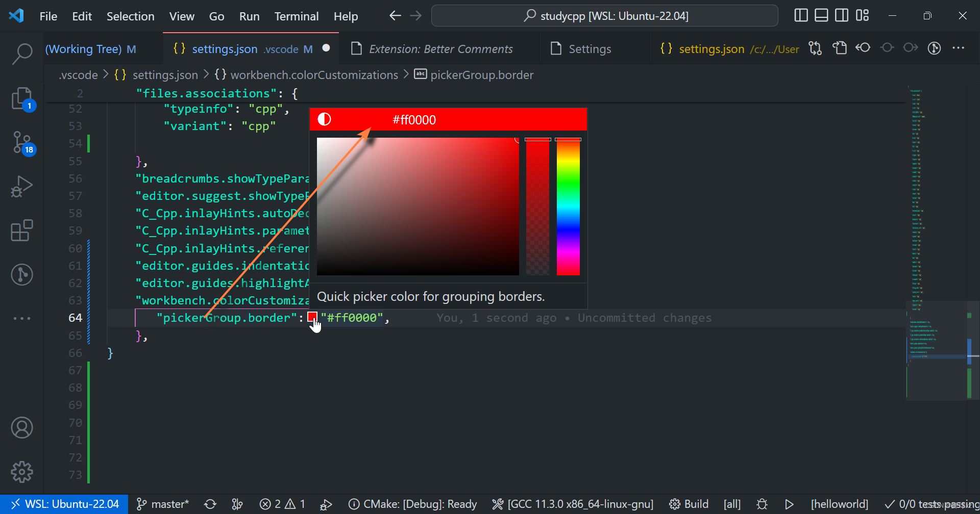The image size is (980, 514).
Task: Click the .vscode breadcrumb
Action: pyautogui.click(x=79, y=75)
